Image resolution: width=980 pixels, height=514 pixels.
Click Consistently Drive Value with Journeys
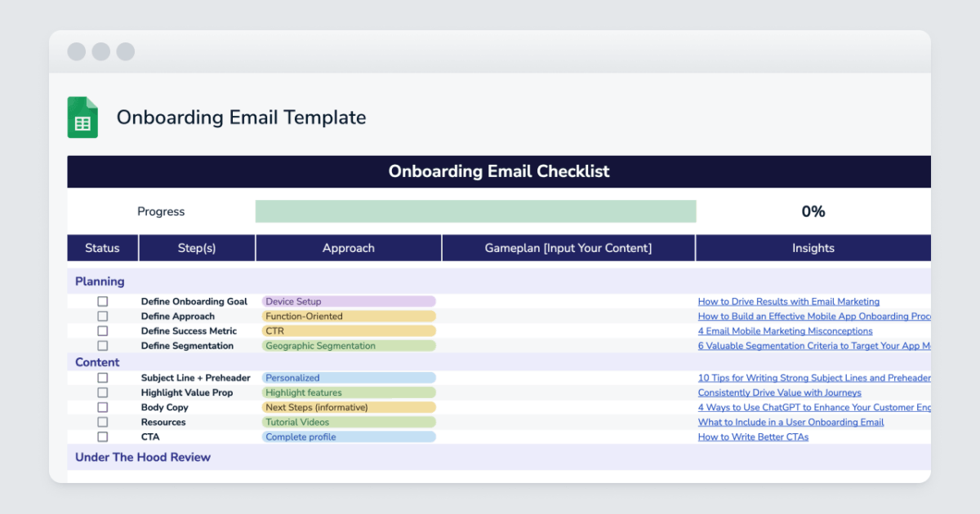pos(779,392)
